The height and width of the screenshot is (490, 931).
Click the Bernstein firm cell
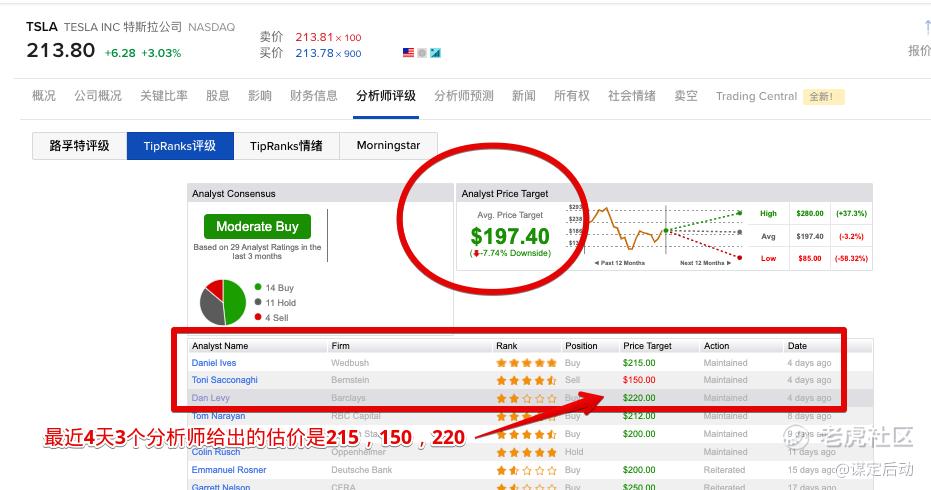click(x=350, y=380)
